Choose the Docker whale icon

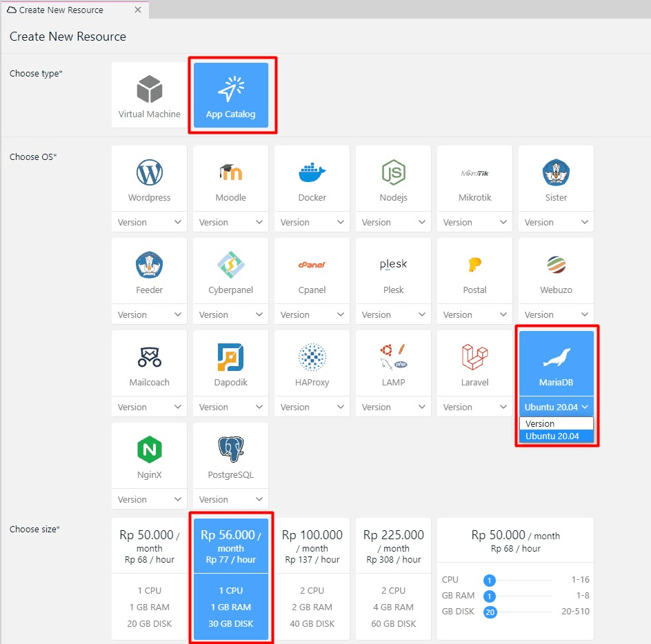pyautogui.click(x=312, y=173)
